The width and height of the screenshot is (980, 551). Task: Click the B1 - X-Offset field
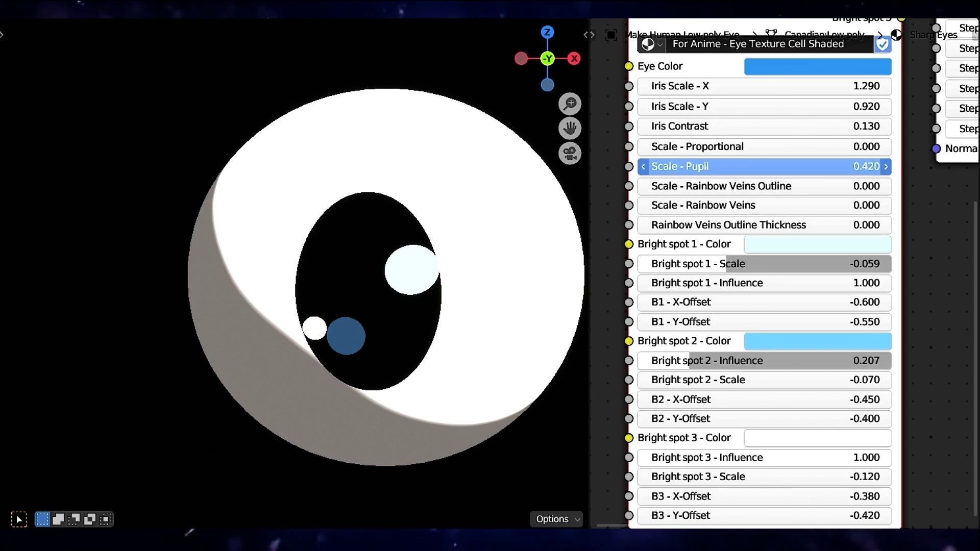[765, 302]
